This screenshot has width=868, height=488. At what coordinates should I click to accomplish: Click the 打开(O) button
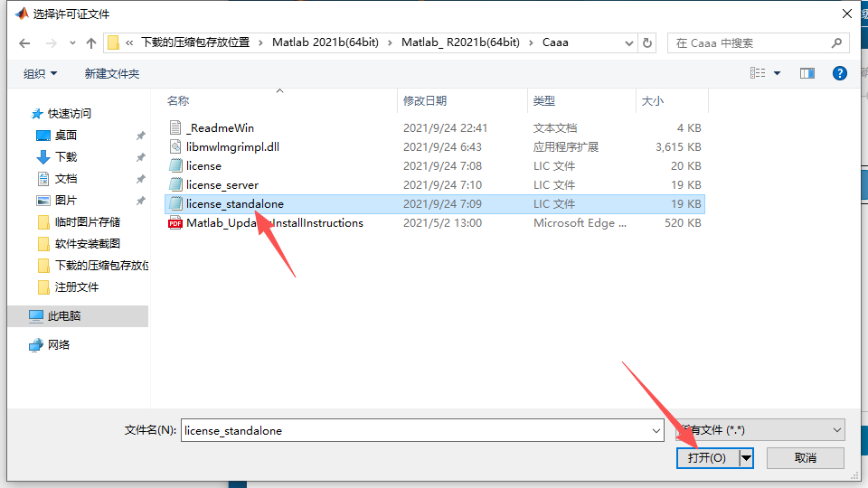(707, 457)
